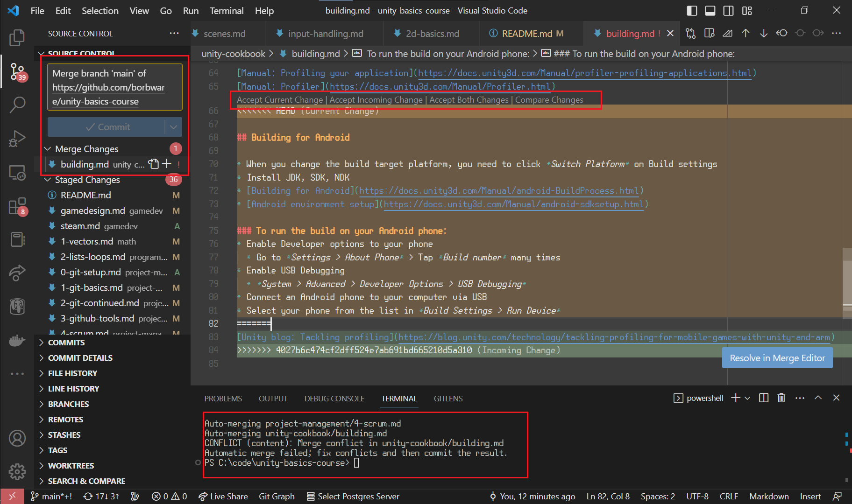Open terminal launch profile dropdown
Viewport: 852px width, 504px height.
point(747,398)
